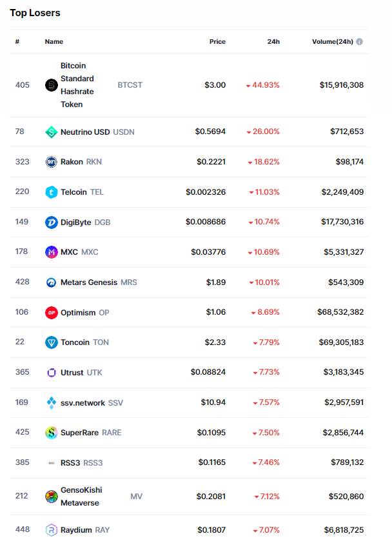Click the Rakon RKN coin icon
The width and height of the screenshot is (392, 543).
pyautogui.click(x=52, y=162)
